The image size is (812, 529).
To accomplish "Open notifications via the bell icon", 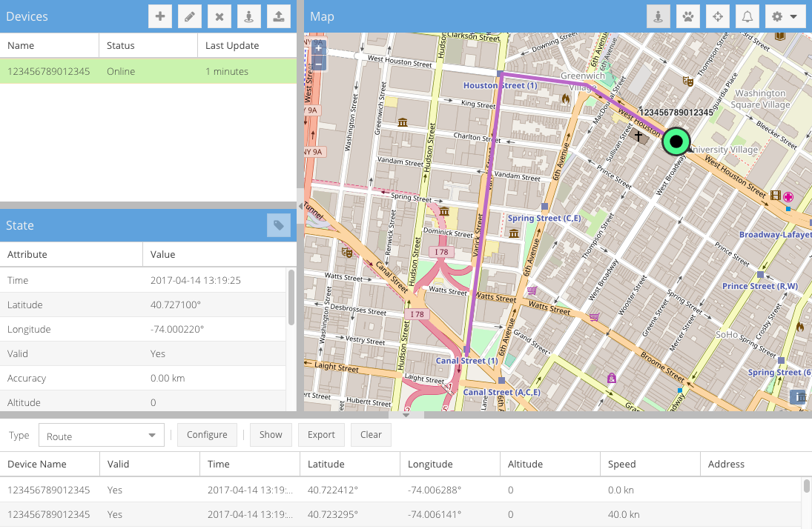I will tap(747, 16).
